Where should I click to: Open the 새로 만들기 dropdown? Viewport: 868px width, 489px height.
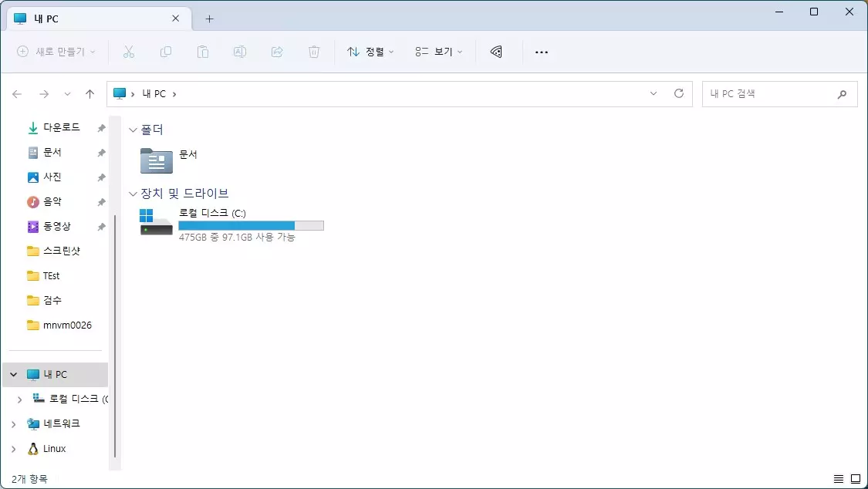(x=56, y=52)
